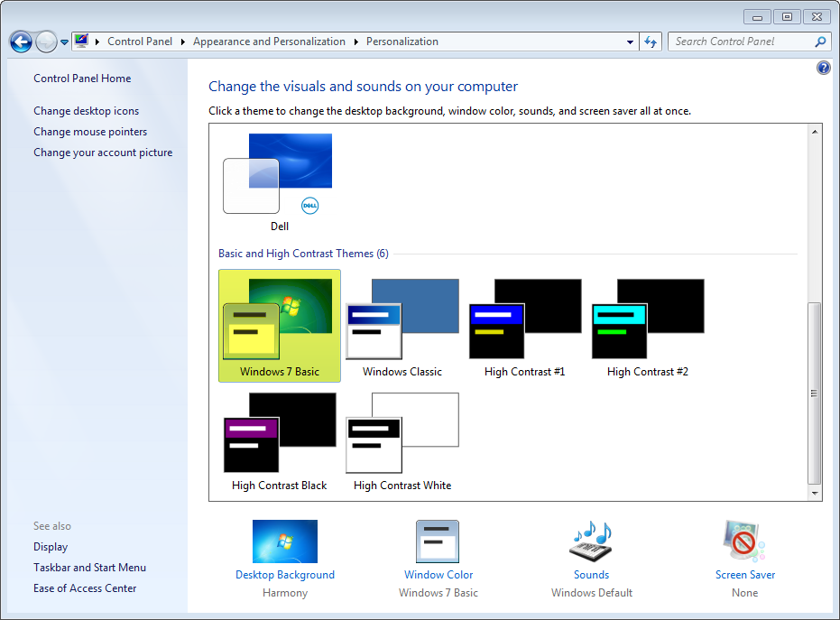Image resolution: width=840 pixels, height=620 pixels.
Task: Open the Ease of Access Center link
Action: (85, 588)
